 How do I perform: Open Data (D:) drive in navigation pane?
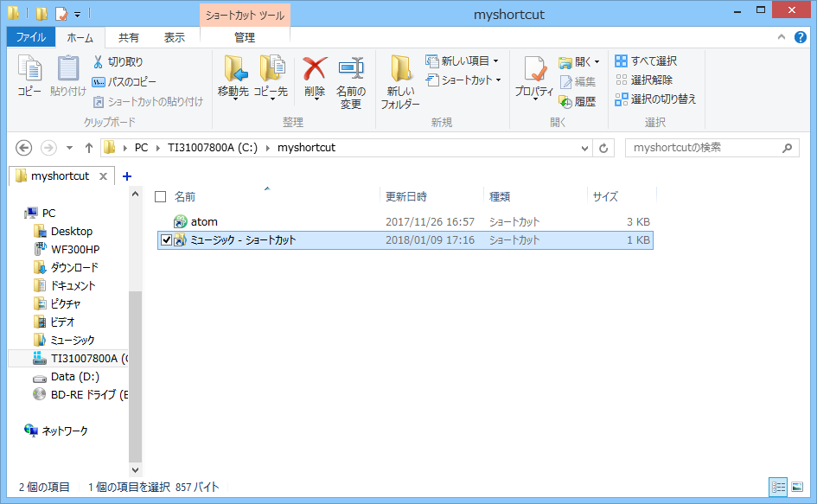click(x=74, y=376)
